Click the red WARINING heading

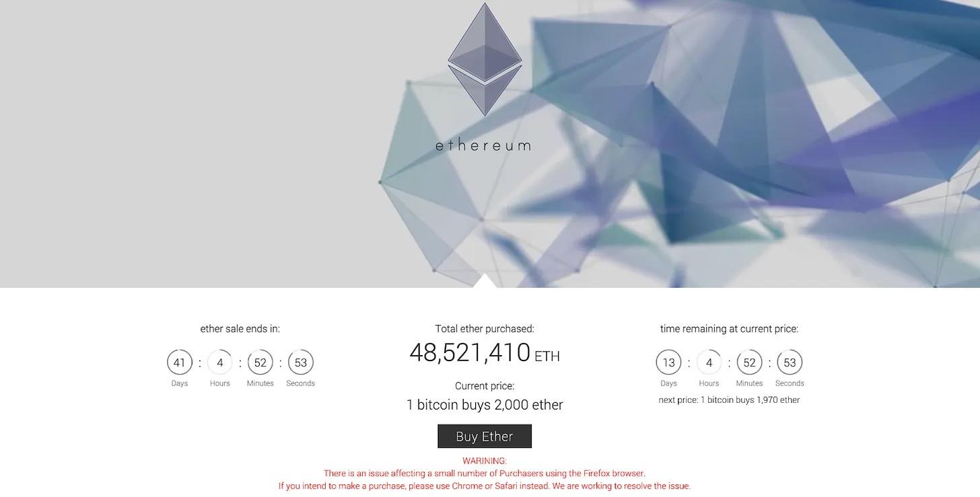click(x=485, y=461)
